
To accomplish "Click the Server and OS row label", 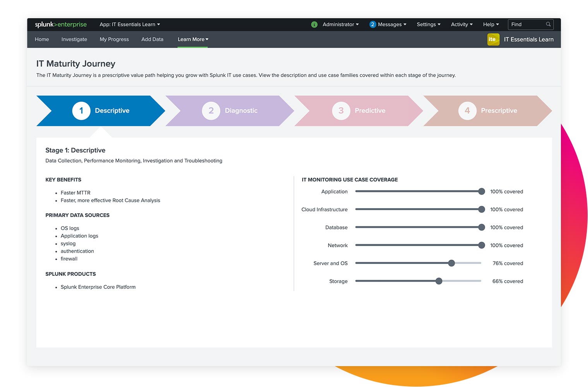I will click(330, 263).
